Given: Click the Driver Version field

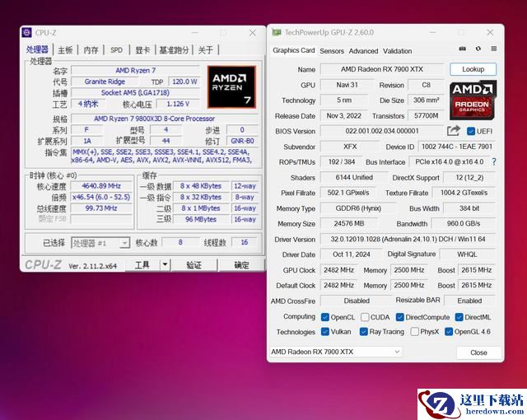Looking at the screenshot, I should pyautogui.click(x=408, y=239).
